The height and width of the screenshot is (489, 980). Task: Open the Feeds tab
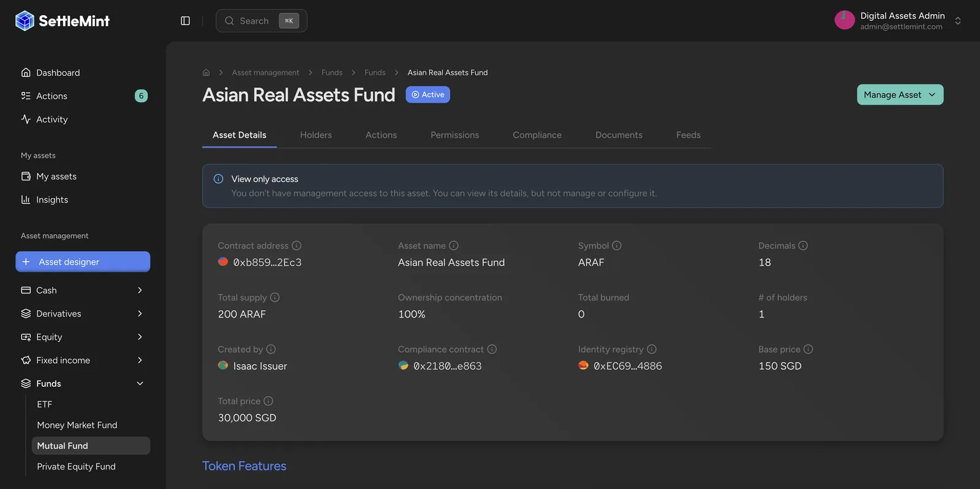pos(688,135)
